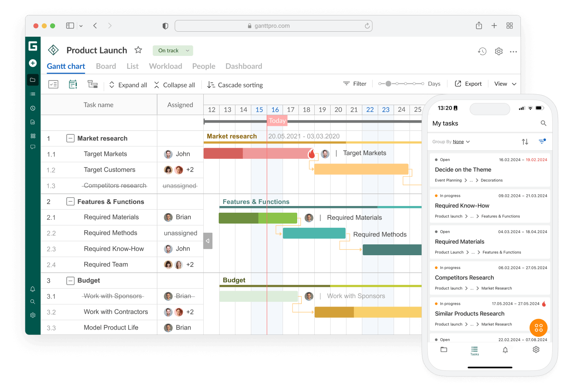Open the On track status dropdown

coord(172,50)
